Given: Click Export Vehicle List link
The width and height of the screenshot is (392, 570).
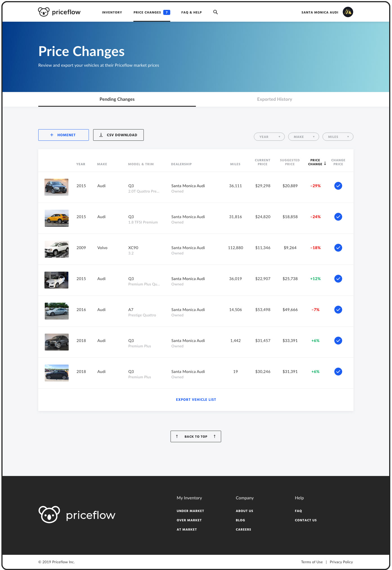Looking at the screenshot, I should [x=196, y=400].
